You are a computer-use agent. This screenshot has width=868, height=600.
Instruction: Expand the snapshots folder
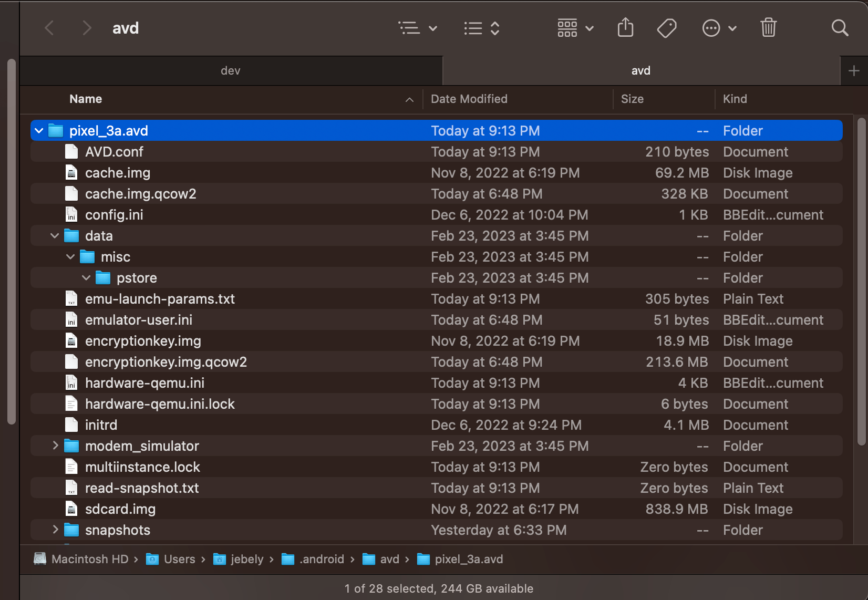point(55,530)
